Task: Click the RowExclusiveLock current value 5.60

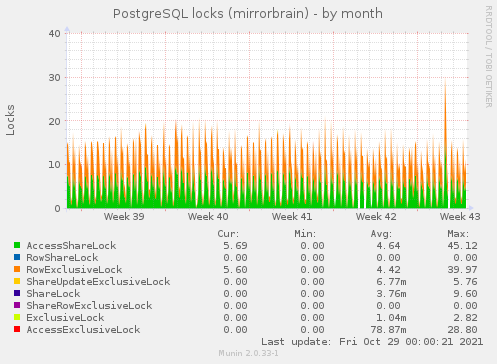Action: pyautogui.click(x=235, y=270)
